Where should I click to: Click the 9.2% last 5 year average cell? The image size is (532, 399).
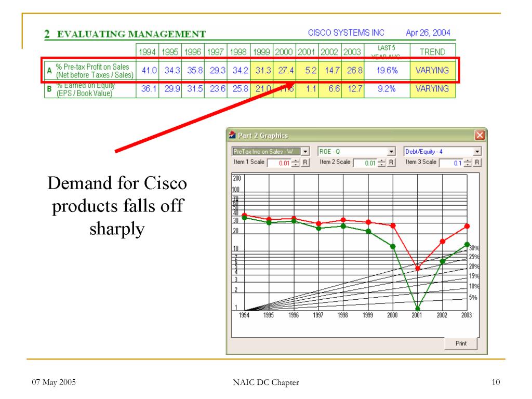click(387, 89)
